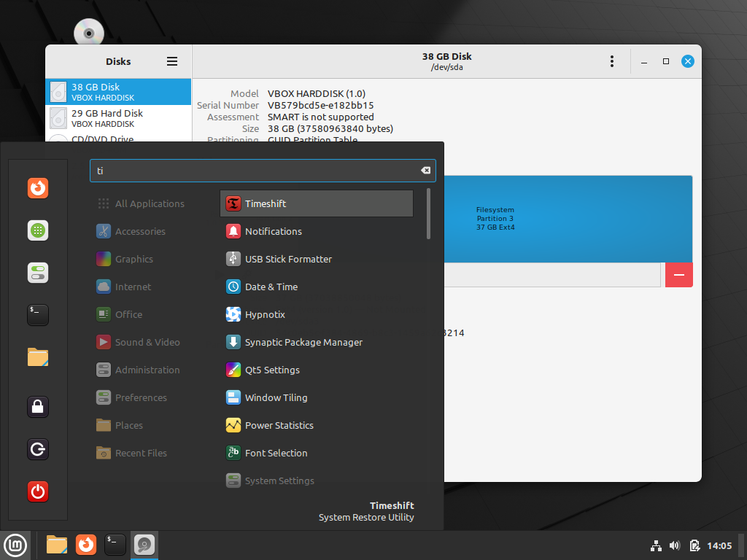Click the Qt5 Settings colorful icon
The height and width of the screenshot is (560, 747).
(233, 370)
